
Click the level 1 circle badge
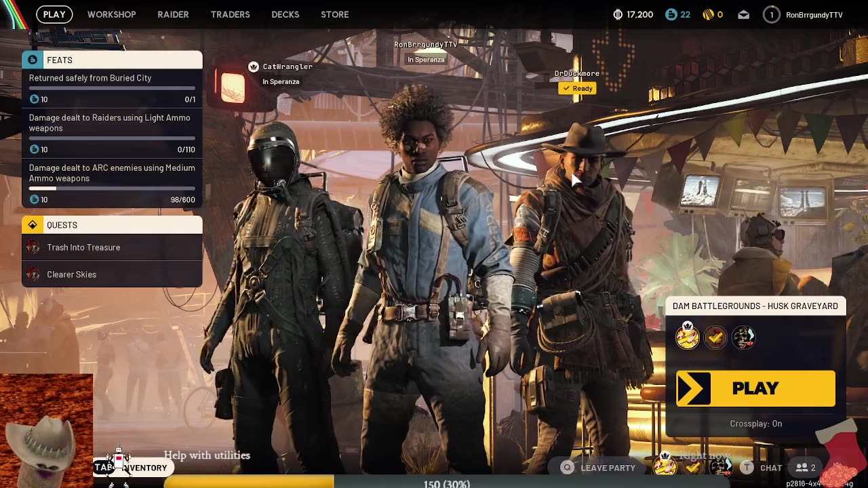pyautogui.click(x=771, y=14)
